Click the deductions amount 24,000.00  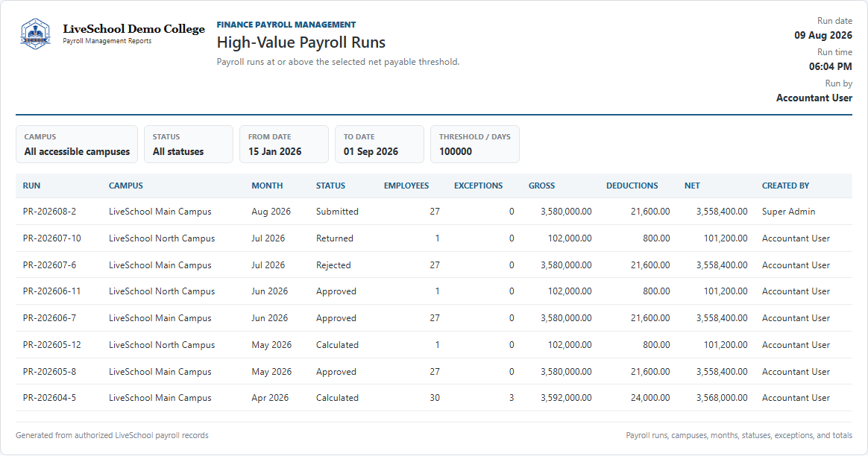point(650,398)
